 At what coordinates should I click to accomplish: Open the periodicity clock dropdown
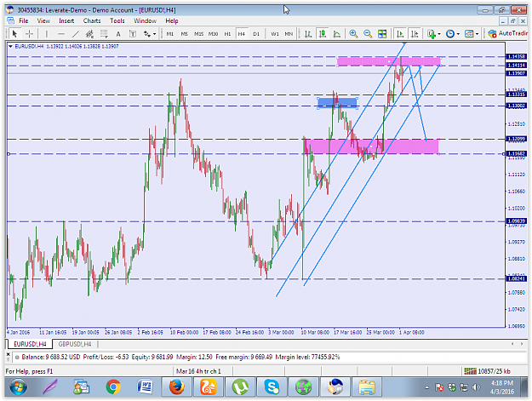453,34
